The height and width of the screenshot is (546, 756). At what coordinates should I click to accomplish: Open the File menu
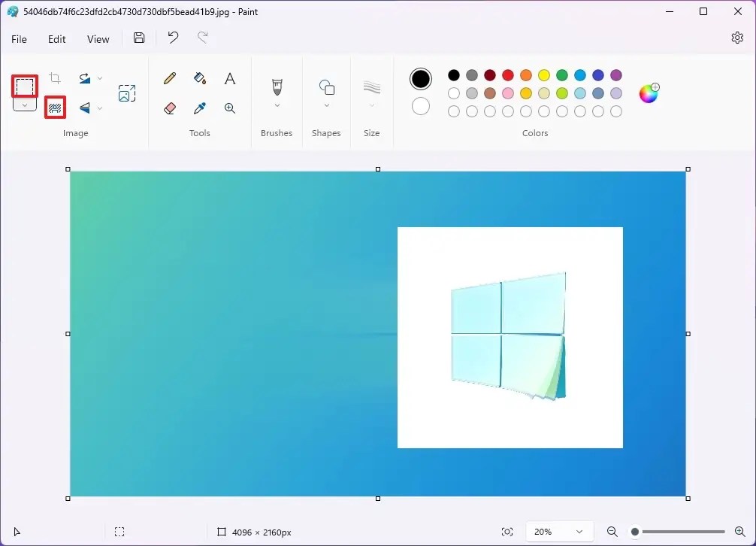pos(19,38)
